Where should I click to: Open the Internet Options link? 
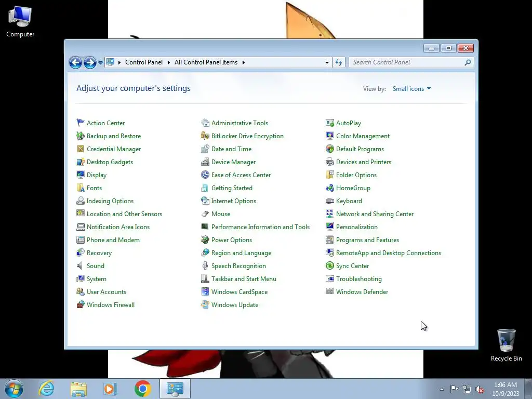234,201
